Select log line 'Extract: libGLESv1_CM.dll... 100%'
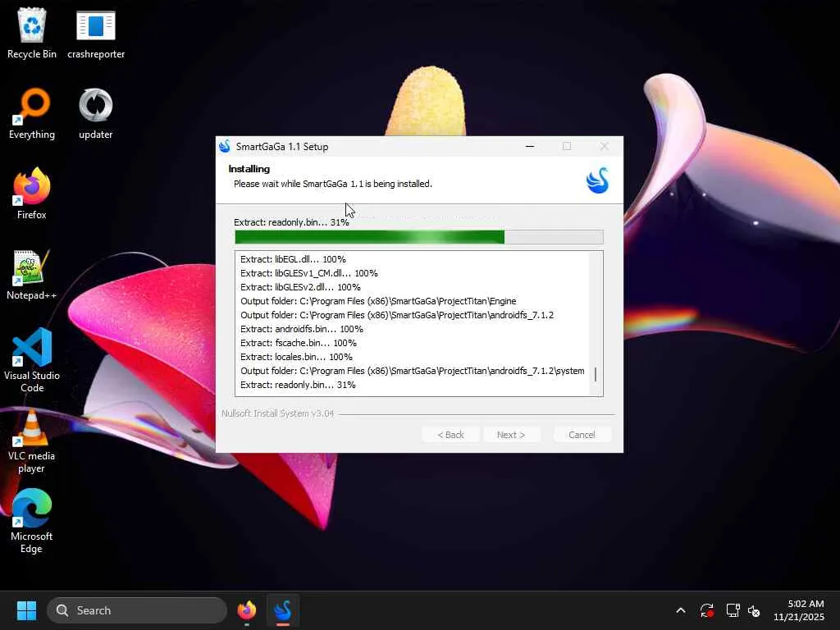 coord(309,273)
